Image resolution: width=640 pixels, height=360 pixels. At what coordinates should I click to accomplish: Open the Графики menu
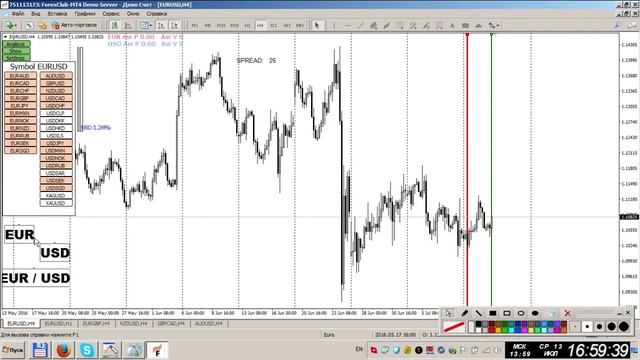85,13
